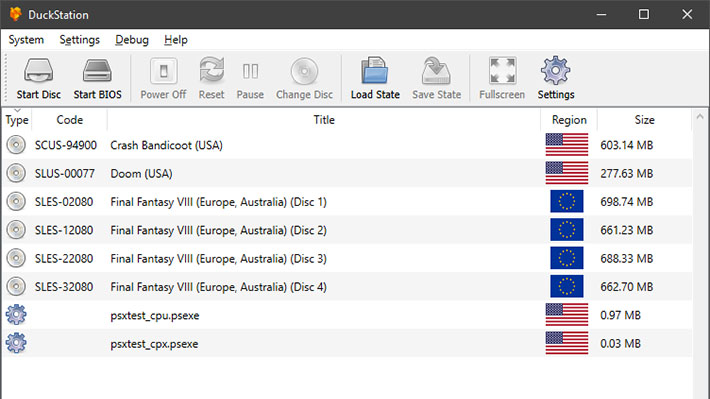Toggle Fullscreen from the toolbar
This screenshot has height=399, width=710.
[x=502, y=71]
